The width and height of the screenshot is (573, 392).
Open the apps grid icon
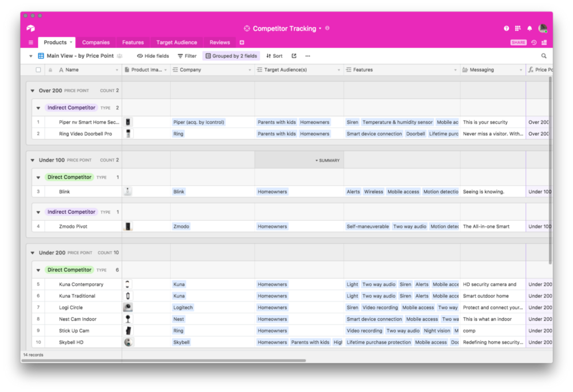tap(518, 28)
